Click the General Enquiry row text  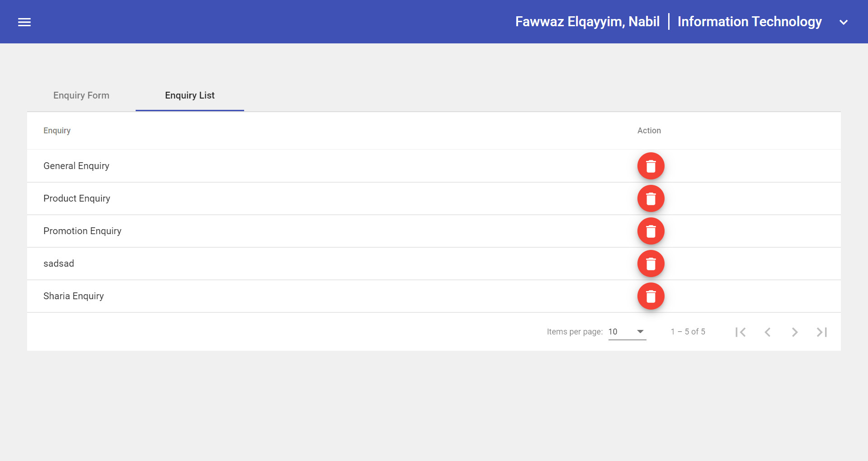coord(76,166)
